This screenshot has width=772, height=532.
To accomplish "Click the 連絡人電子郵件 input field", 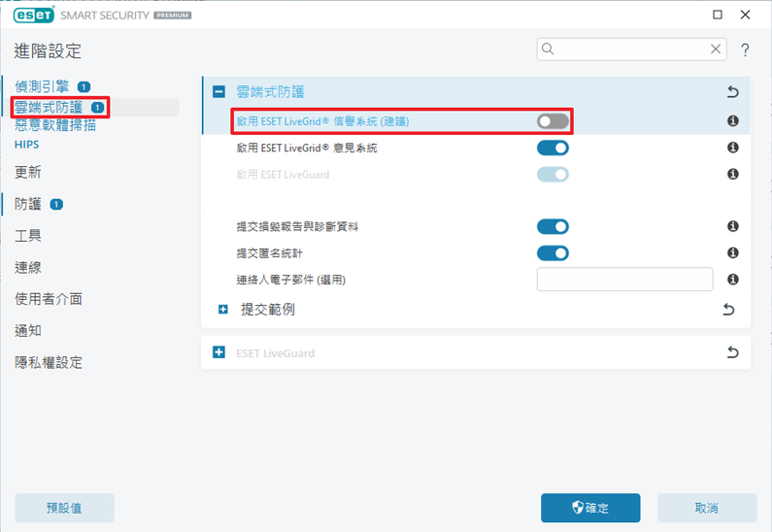I will tap(624, 279).
